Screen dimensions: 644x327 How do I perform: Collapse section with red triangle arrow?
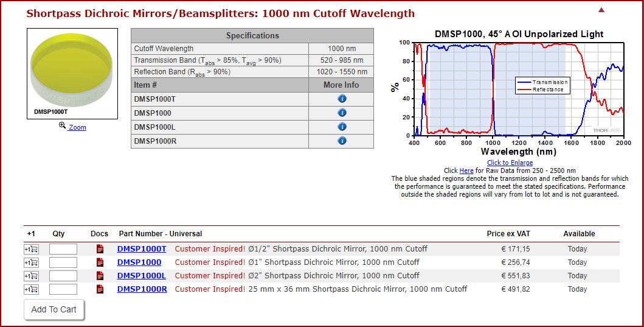(601, 10)
